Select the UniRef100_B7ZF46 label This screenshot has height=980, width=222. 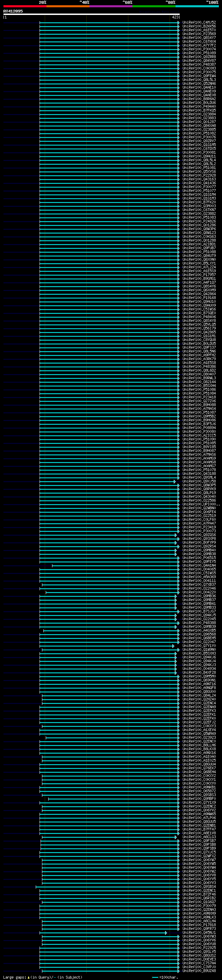click(x=199, y=895)
